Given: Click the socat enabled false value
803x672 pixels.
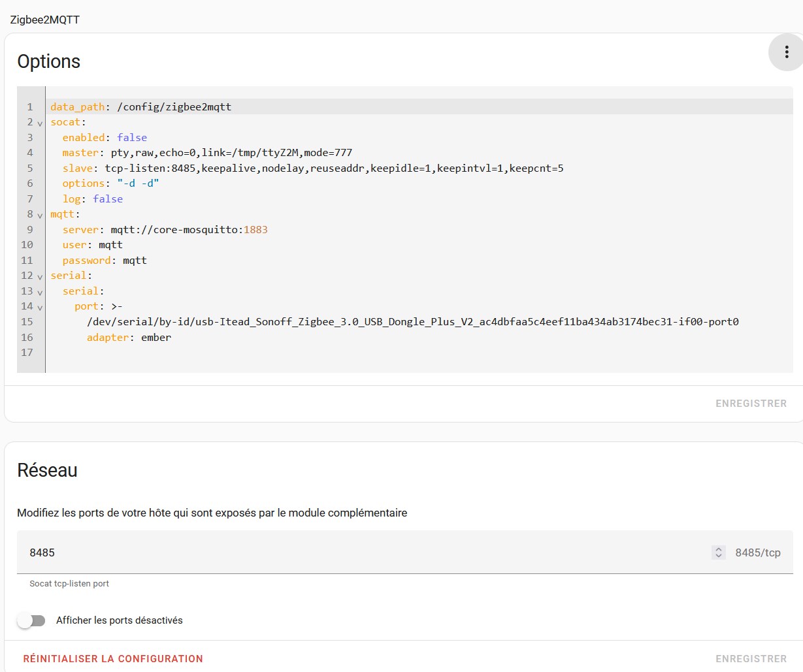Looking at the screenshot, I should pyautogui.click(x=132, y=138).
